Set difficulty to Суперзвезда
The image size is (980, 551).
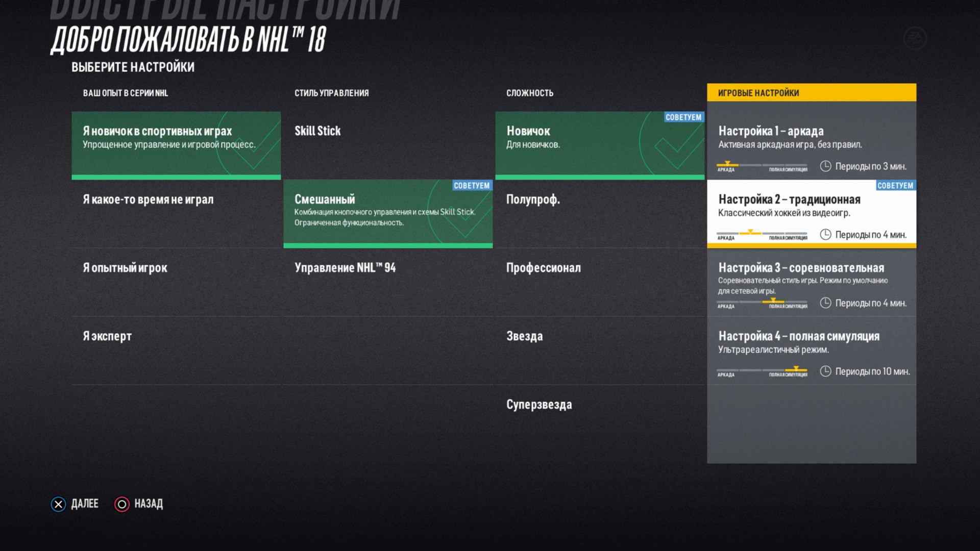click(x=600, y=419)
